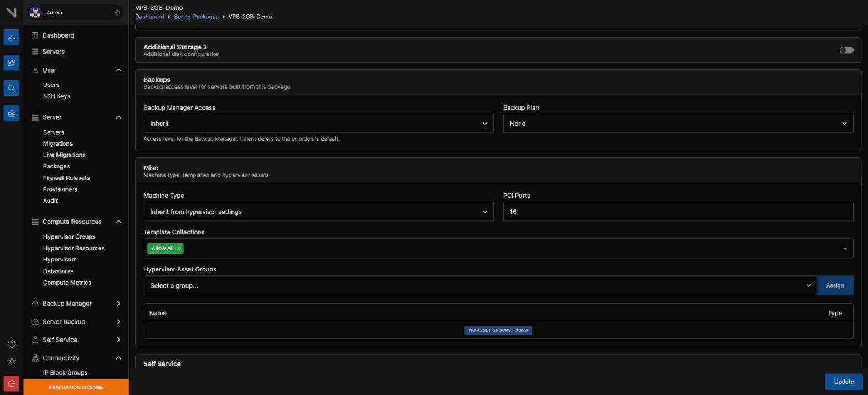
Task: Open the gear icon beside Admin
Action: pyautogui.click(x=117, y=12)
